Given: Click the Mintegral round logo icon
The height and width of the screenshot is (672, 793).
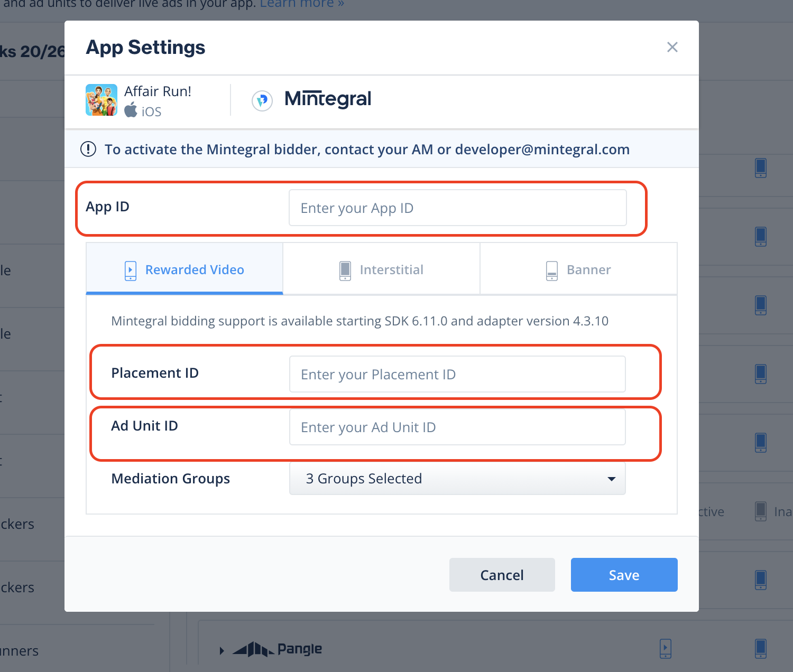Looking at the screenshot, I should tap(262, 100).
